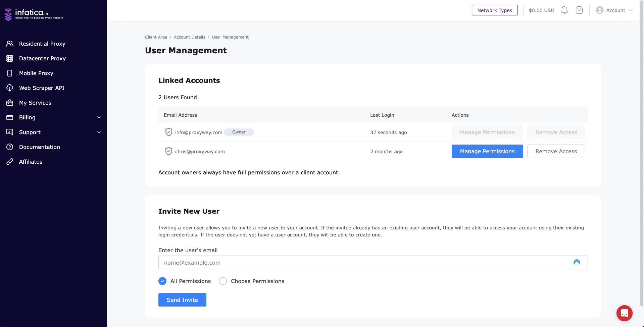Click disabled Remove Access for info@proxyway.com
The image size is (644, 327).
pos(556,132)
